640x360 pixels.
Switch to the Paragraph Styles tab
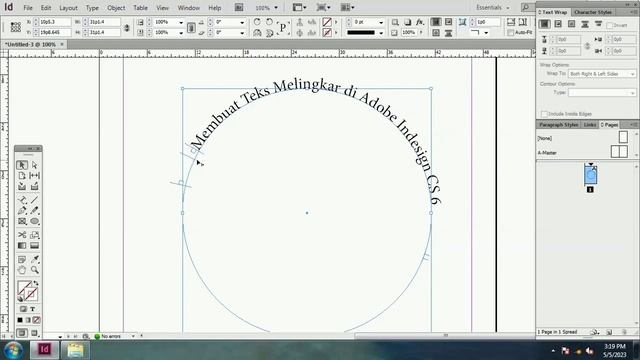(558, 125)
